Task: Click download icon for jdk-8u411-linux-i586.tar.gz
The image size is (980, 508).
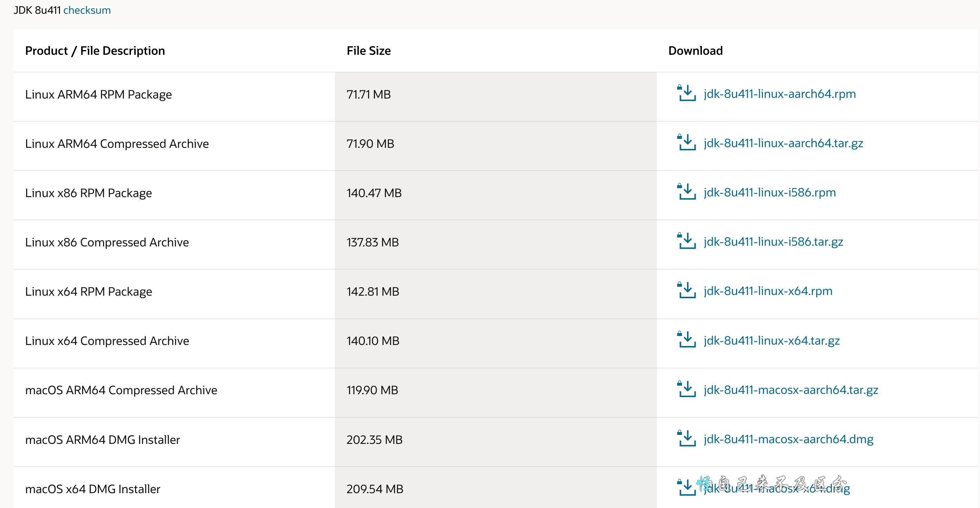Action: [x=686, y=241]
